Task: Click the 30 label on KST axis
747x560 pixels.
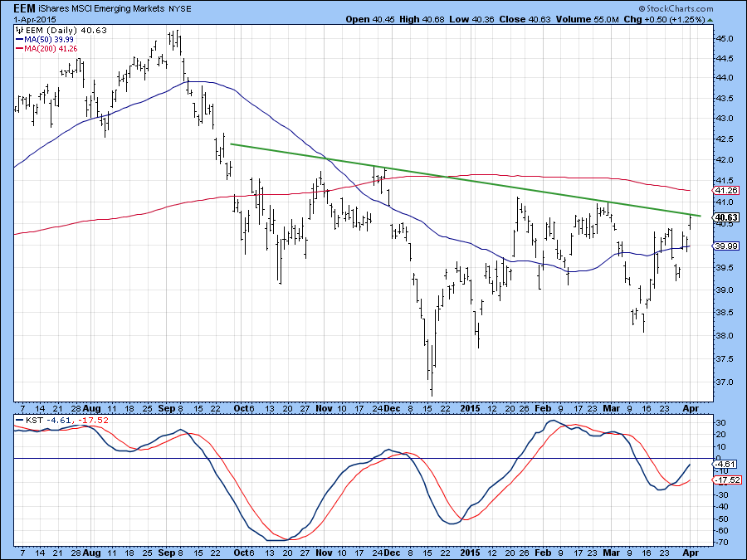Action: point(720,423)
